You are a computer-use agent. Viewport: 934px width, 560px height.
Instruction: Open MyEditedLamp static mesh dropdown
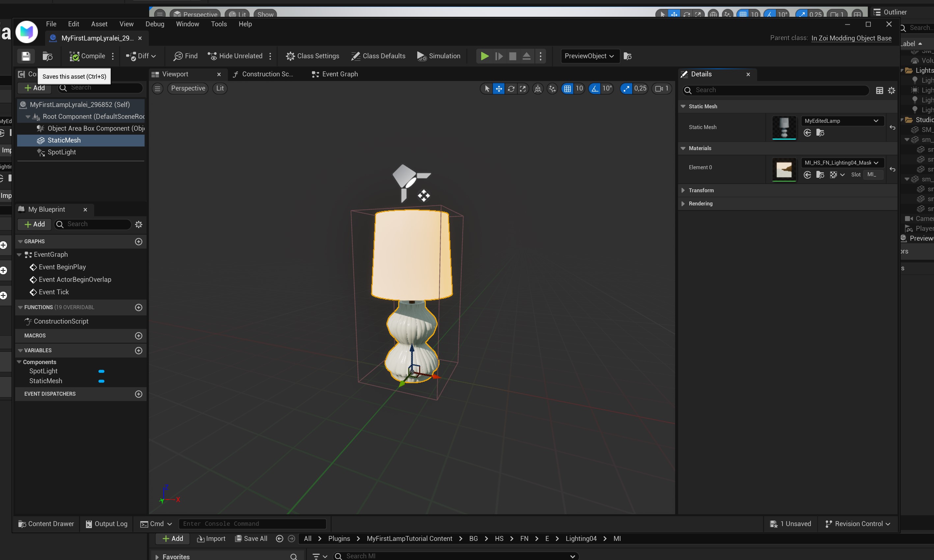click(x=842, y=121)
